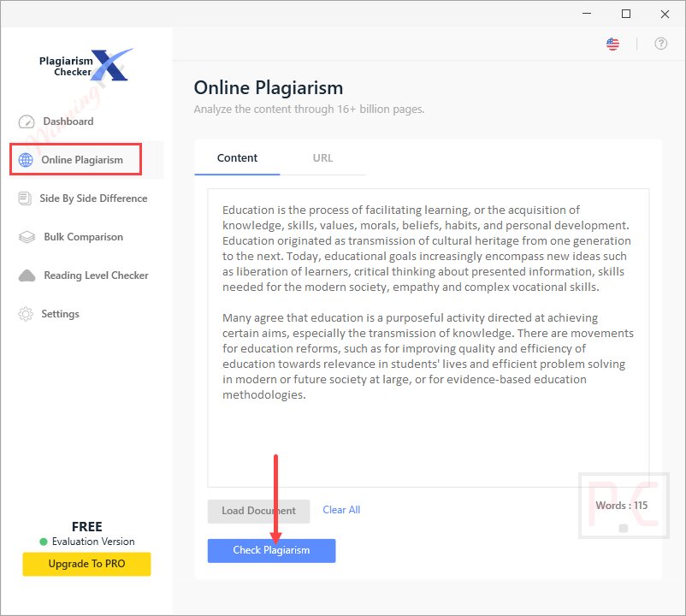686x616 pixels.
Task: Click inside the content text area
Action: click(429, 338)
